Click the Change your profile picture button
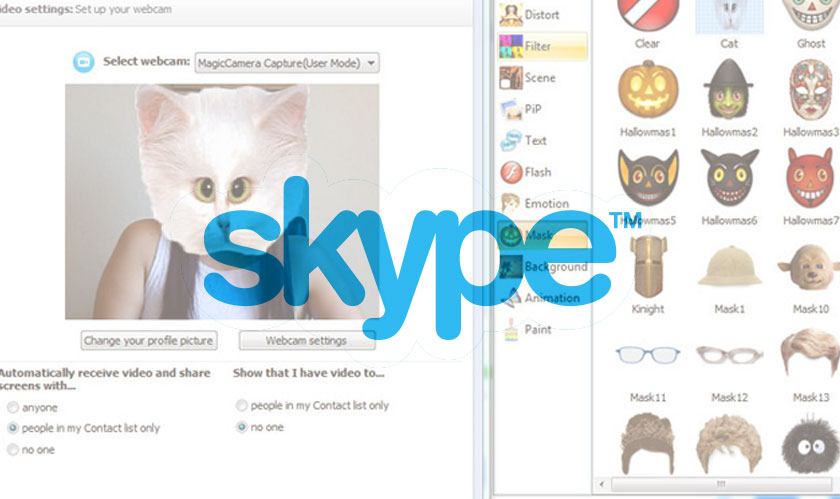 pyautogui.click(x=149, y=340)
